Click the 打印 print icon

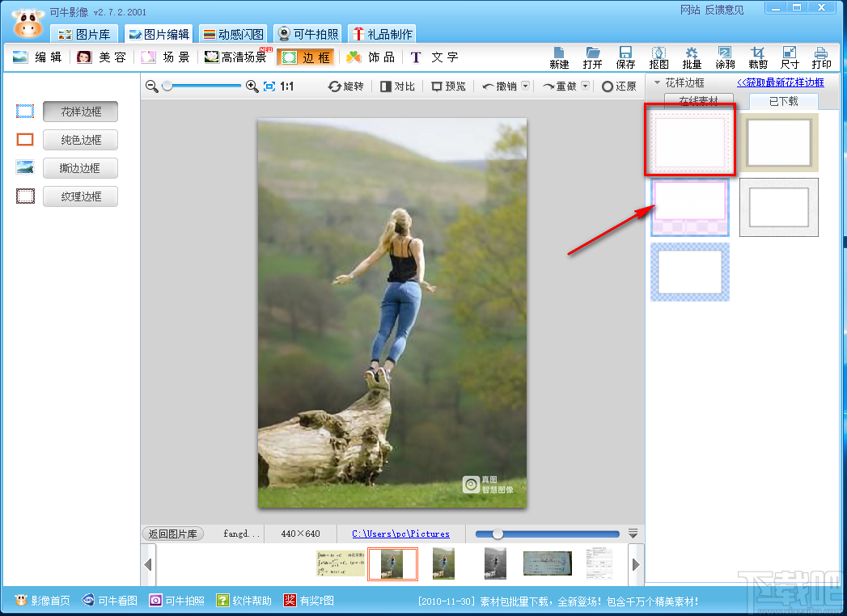tap(821, 57)
